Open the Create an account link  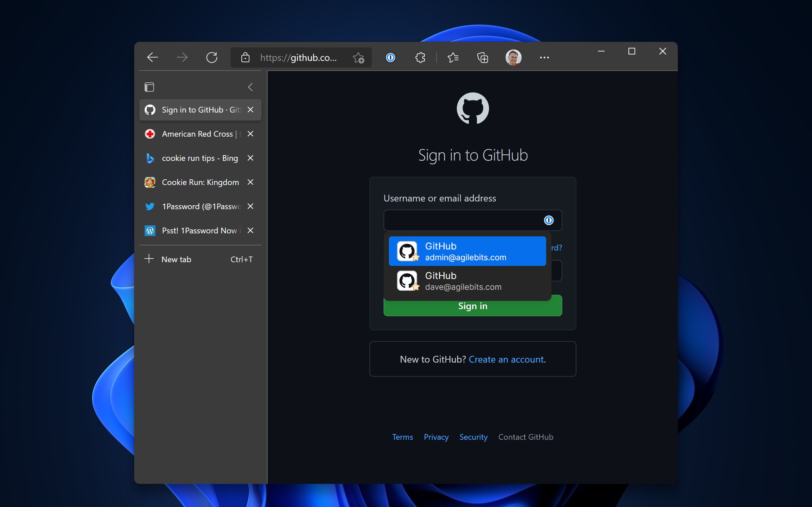coord(507,359)
